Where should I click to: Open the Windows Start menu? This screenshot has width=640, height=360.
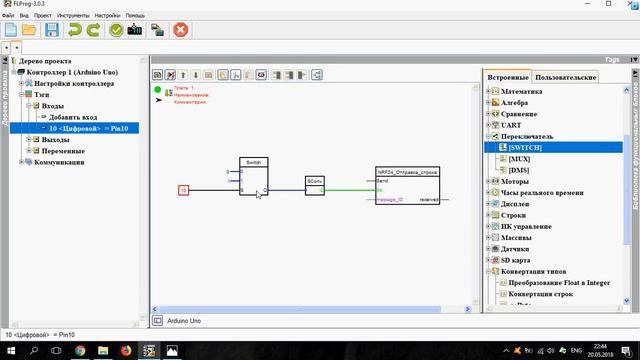pos(11,351)
